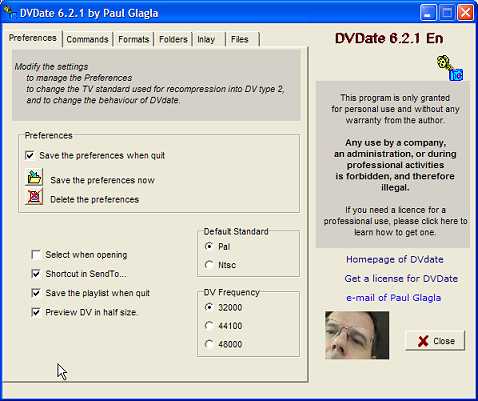Click Delete the preferences label
This screenshot has width=478, height=401.
pyautogui.click(x=95, y=200)
